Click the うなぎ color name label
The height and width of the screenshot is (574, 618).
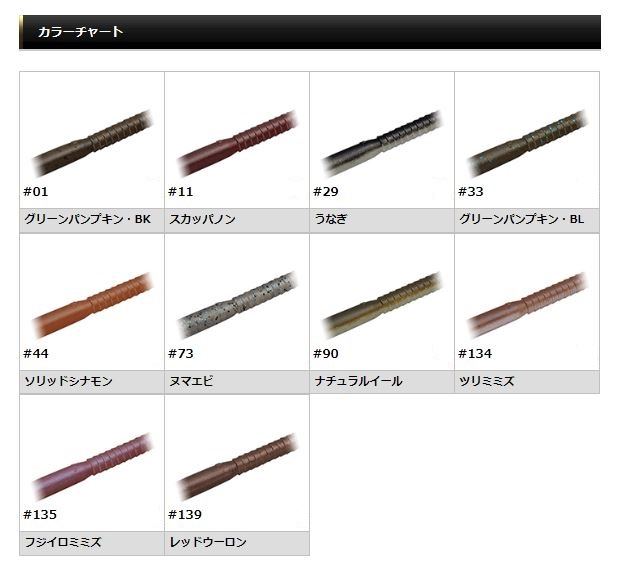(x=331, y=219)
